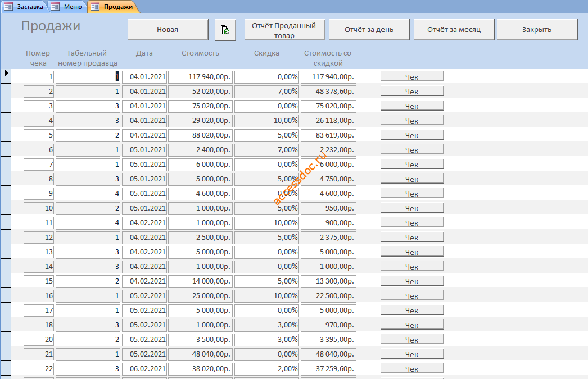Click discount field in receipt 18 row
The height and width of the screenshot is (379, 588).
coord(266,325)
